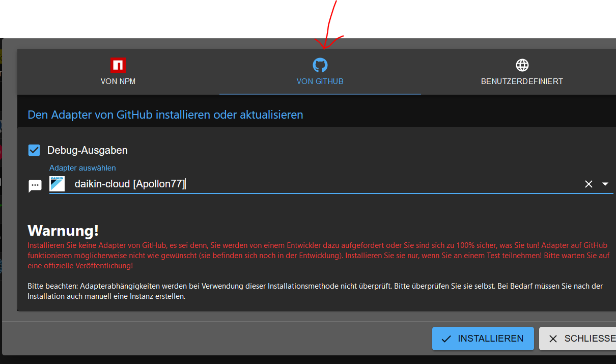Uncheck the Debug-Ausgaben checkbox

34,150
